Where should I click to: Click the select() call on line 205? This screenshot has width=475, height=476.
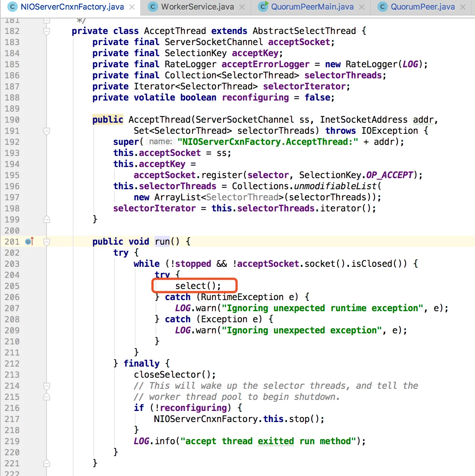(x=198, y=286)
